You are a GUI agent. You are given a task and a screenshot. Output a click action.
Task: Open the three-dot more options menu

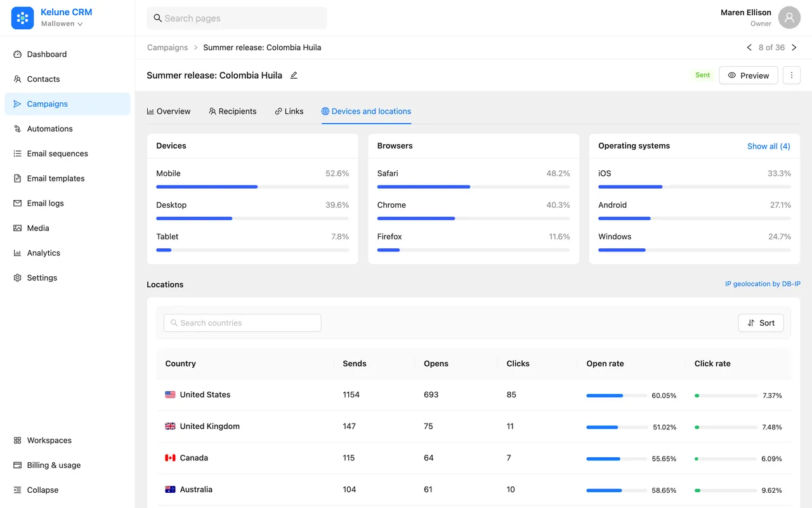(x=791, y=75)
